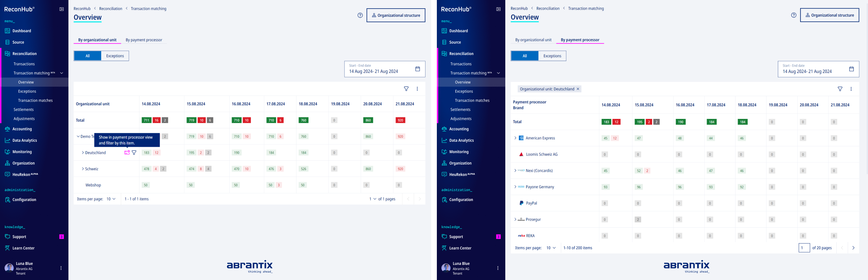
Task: Click payment processor view icon beside Deutschland
Action: tap(127, 153)
